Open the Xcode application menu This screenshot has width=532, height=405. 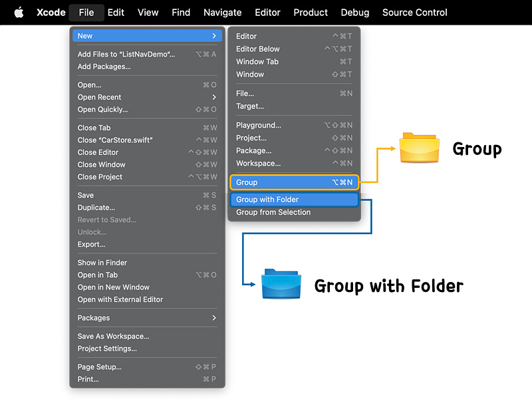click(51, 13)
